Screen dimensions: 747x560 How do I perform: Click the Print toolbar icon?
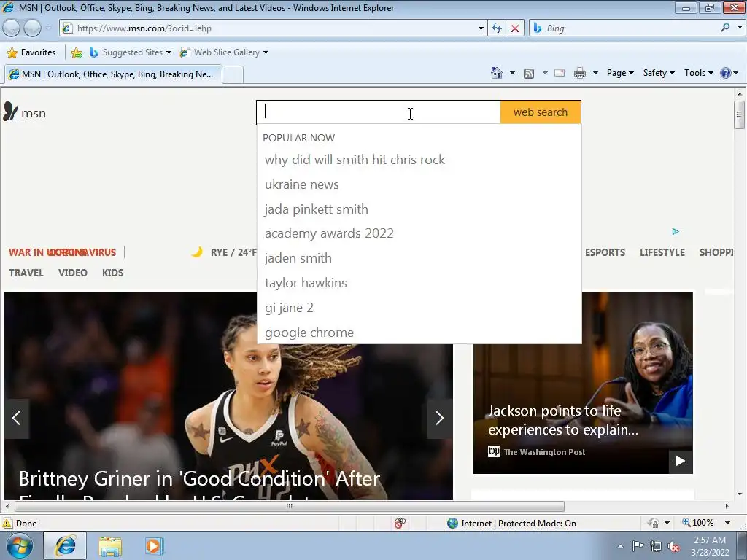[x=580, y=73]
